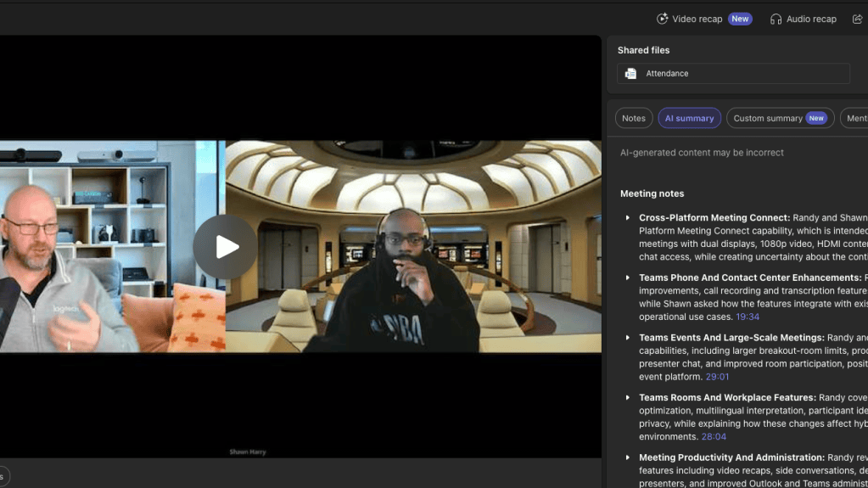Expand Teams Events And Large-Scale Meetings note
The image size is (868, 488).
[x=627, y=337]
